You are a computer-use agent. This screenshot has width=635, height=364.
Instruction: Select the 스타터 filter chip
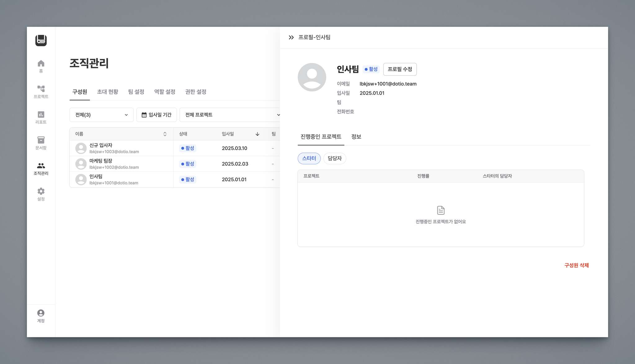[309, 158]
